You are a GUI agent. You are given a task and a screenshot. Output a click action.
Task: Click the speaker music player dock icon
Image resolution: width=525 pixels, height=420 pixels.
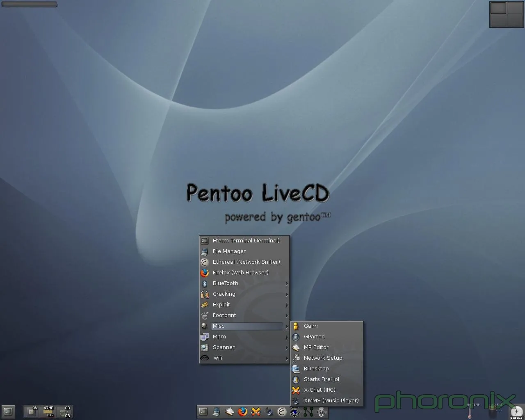pyautogui.click(x=269, y=411)
